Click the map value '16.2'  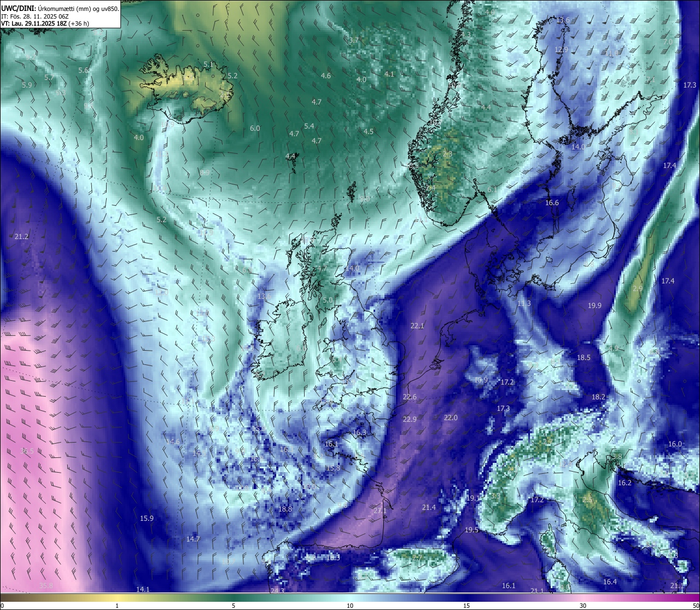tap(625, 483)
